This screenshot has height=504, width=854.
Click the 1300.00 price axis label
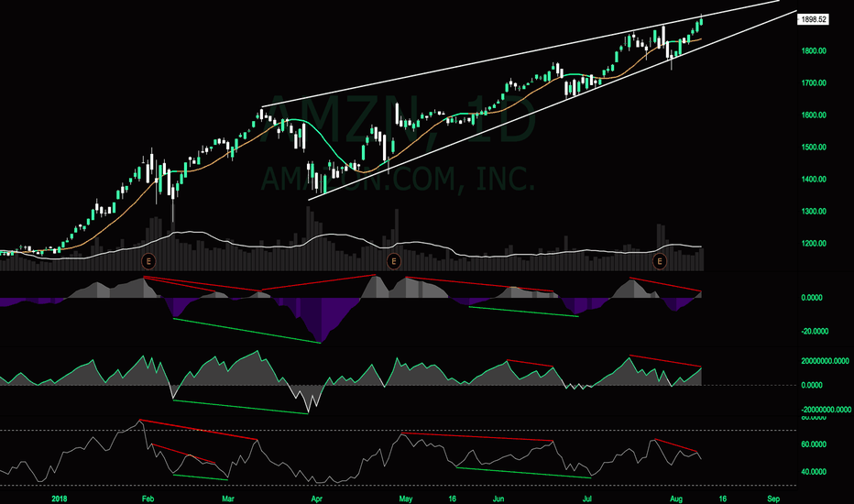(x=814, y=212)
